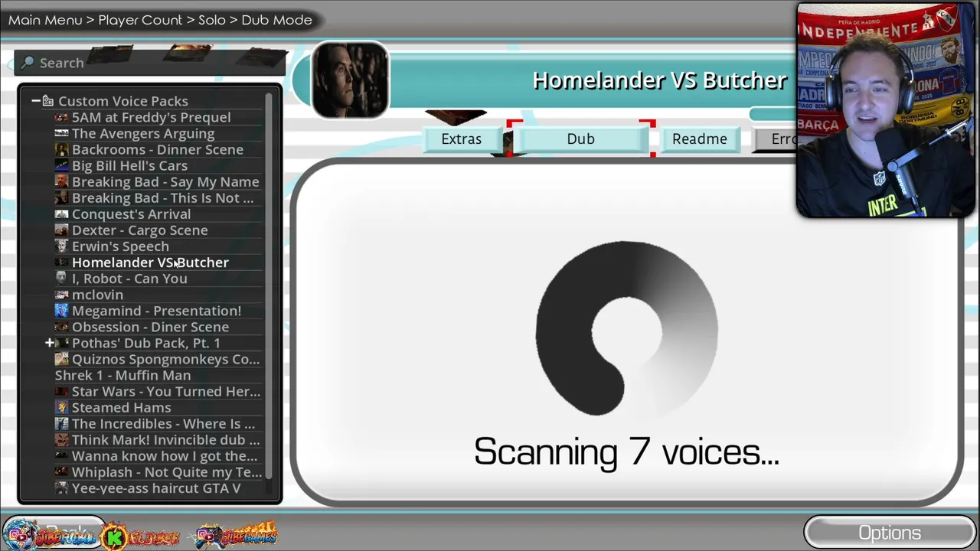
Task: Pick Think Mark! Invincible dub pack
Action: click(x=158, y=439)
